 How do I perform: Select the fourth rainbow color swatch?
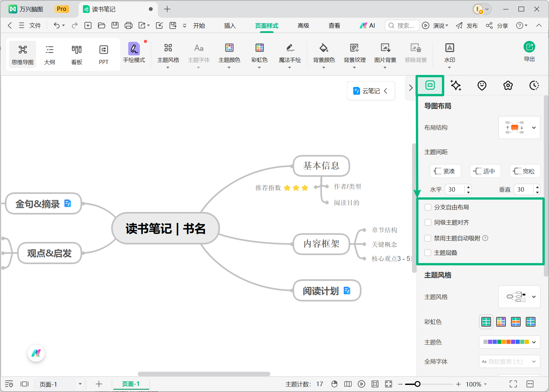pyautogui.click(x=531, y=321)
